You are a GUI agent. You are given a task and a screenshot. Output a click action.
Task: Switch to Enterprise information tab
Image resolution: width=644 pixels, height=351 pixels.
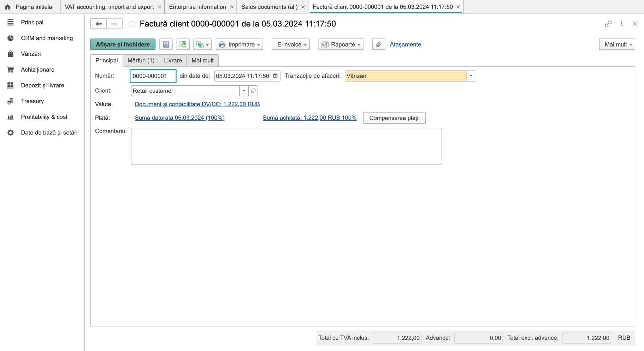pyautogui.click(x=197, y=7)
